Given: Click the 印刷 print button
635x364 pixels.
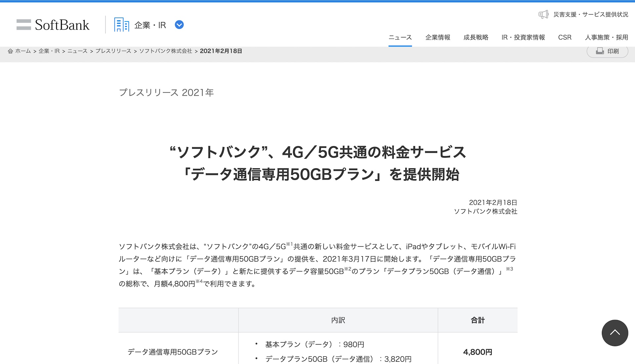Looking at the screenshot, I should (607, 51).
